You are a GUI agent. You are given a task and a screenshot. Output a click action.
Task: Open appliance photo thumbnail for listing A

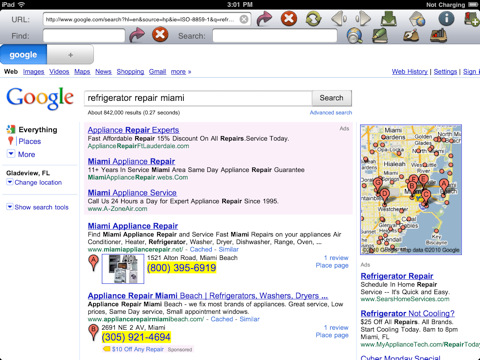123,269
